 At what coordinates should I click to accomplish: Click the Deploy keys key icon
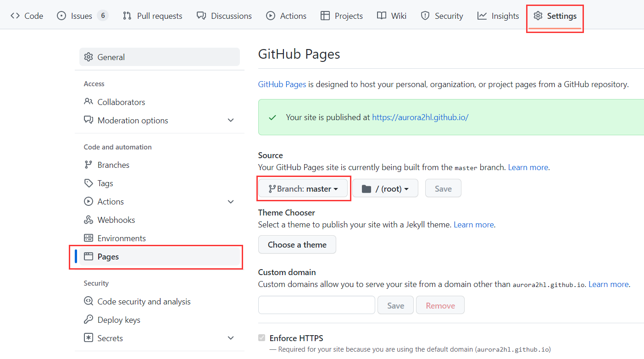coord(89,320)
